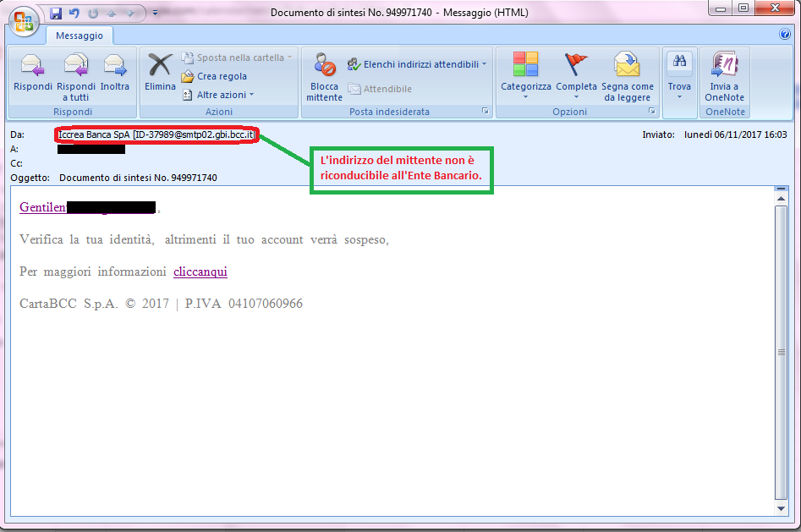Viewport: 801px width, 532px height.
Task: Click sent date lunedì 06/11/2017 16:03
Action: pos(736,135)
